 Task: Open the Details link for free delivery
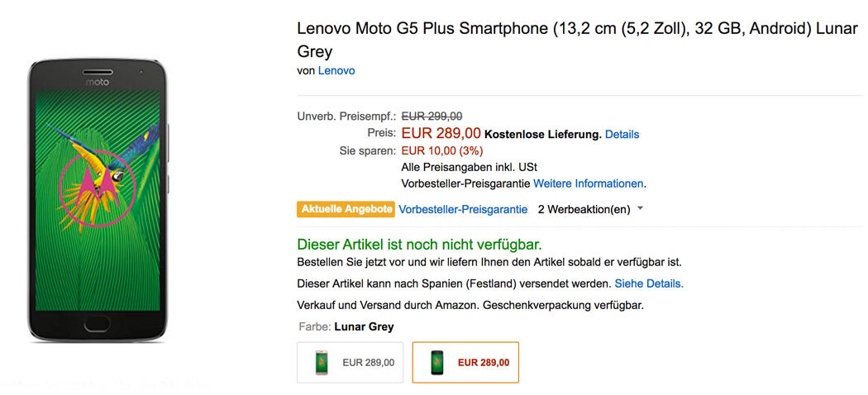[622, 134]
